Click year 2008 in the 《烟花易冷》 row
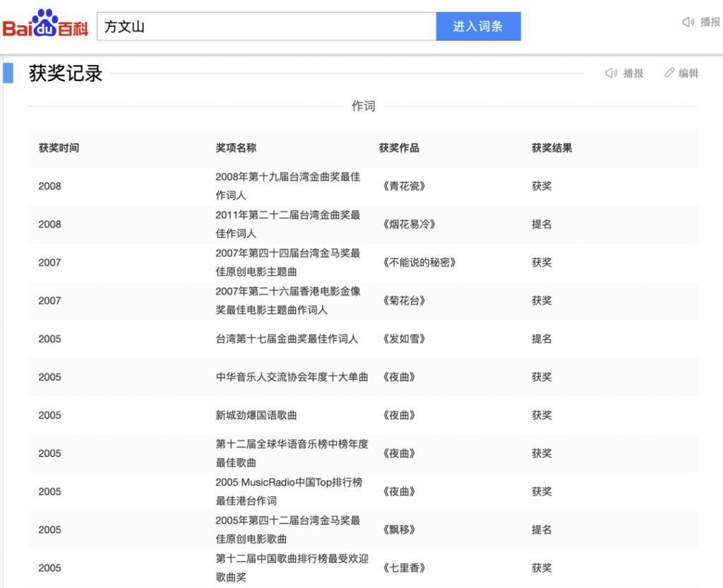Screen dimensions: 723x588 [x=50, y=225]
